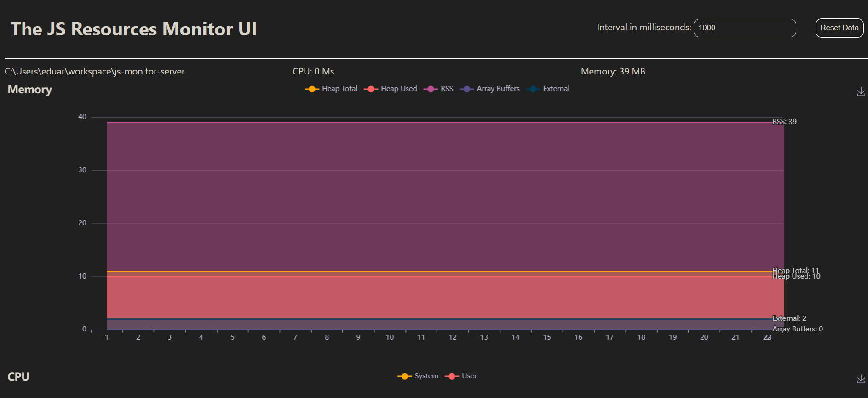Toggle Array Buffers series in legend

pos(490,89)
